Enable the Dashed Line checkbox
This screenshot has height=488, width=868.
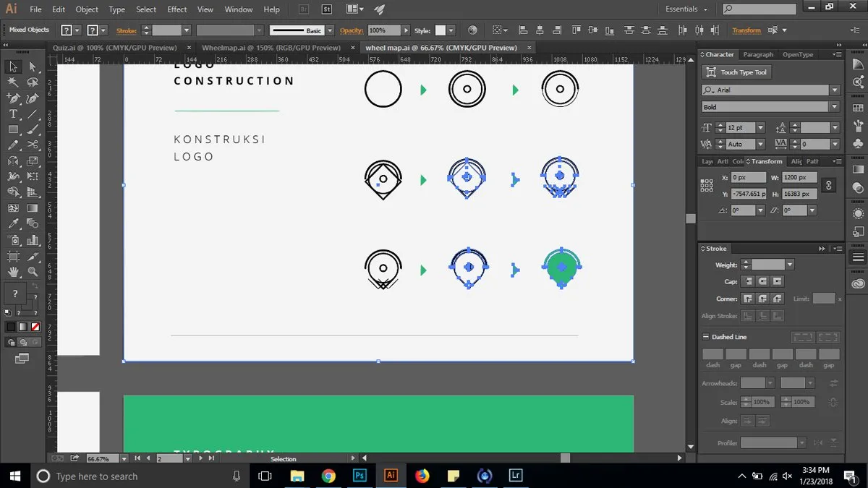pos(706,337)
